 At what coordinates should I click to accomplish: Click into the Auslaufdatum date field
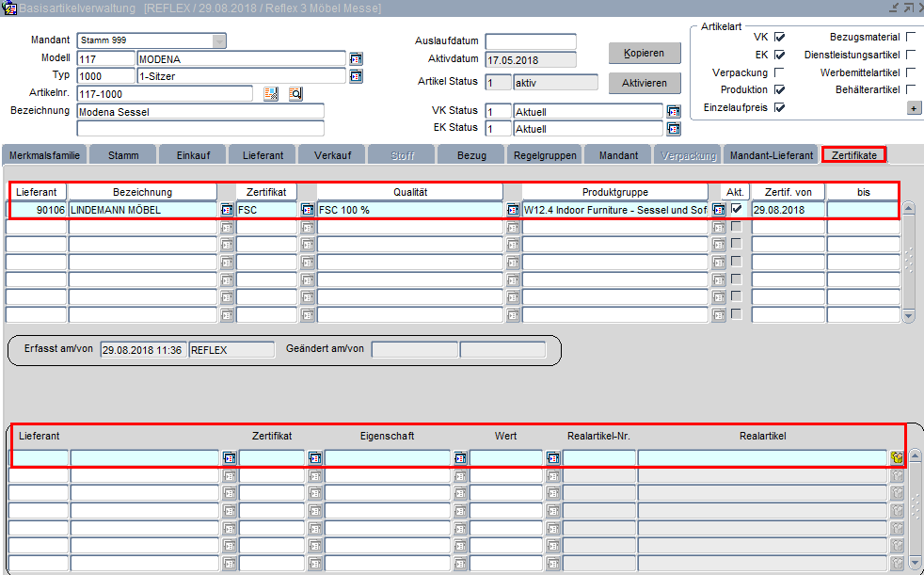click(530, 41)
